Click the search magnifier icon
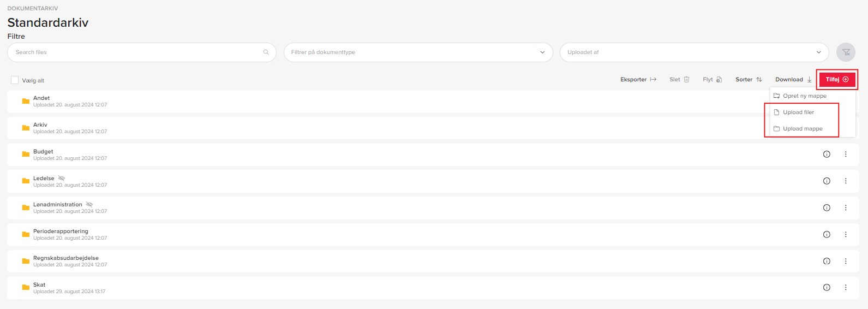This screenshot has width=868, height=309. [x=266, y=52]
